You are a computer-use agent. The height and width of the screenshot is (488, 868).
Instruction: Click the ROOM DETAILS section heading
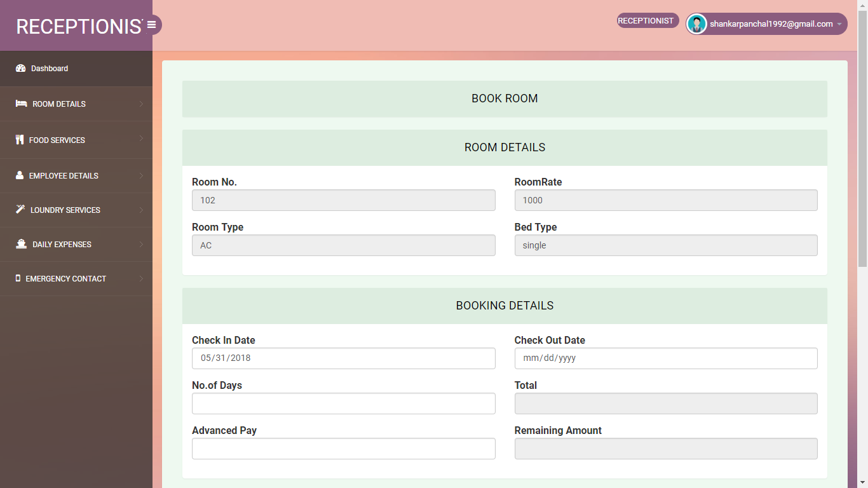[x=505, y=147]
